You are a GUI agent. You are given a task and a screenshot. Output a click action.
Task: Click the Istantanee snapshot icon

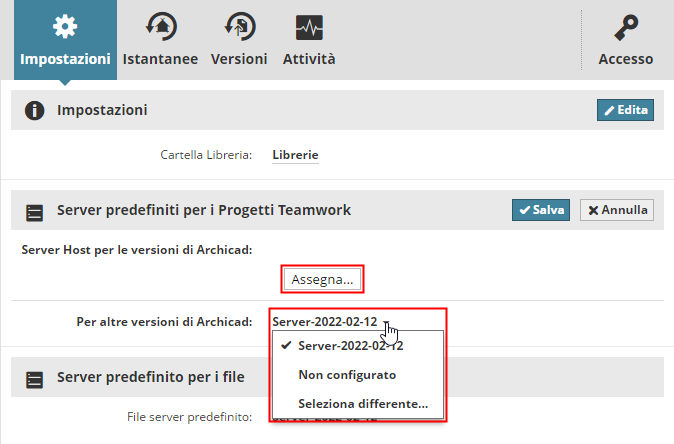coord(160,26)
